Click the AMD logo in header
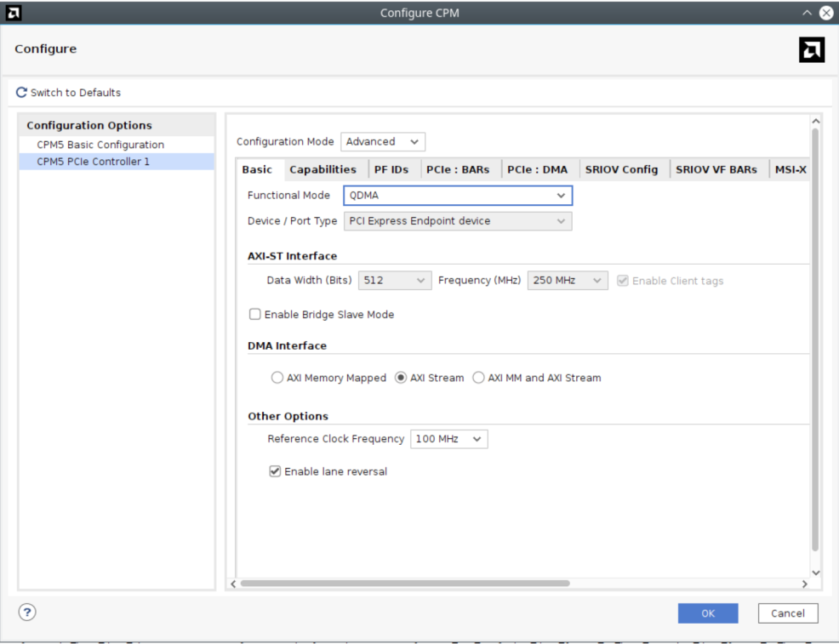 (811, 50)
